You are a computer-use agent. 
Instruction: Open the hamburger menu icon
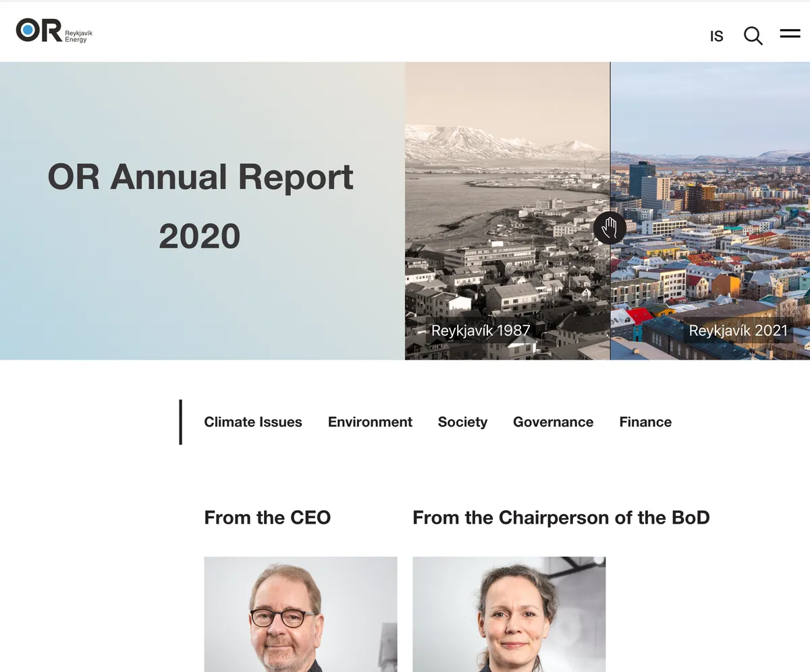pyautogui.click(x=790, y=33)
